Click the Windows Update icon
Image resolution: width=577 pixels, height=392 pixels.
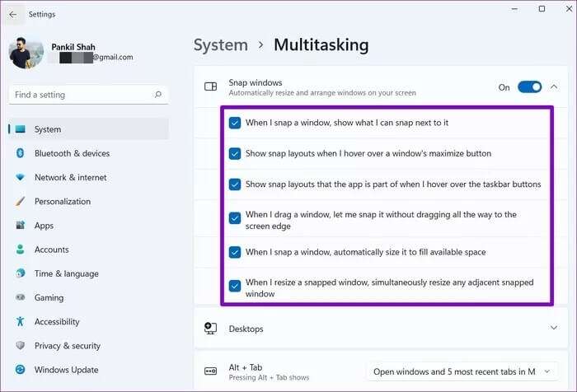tap(20, 370)
